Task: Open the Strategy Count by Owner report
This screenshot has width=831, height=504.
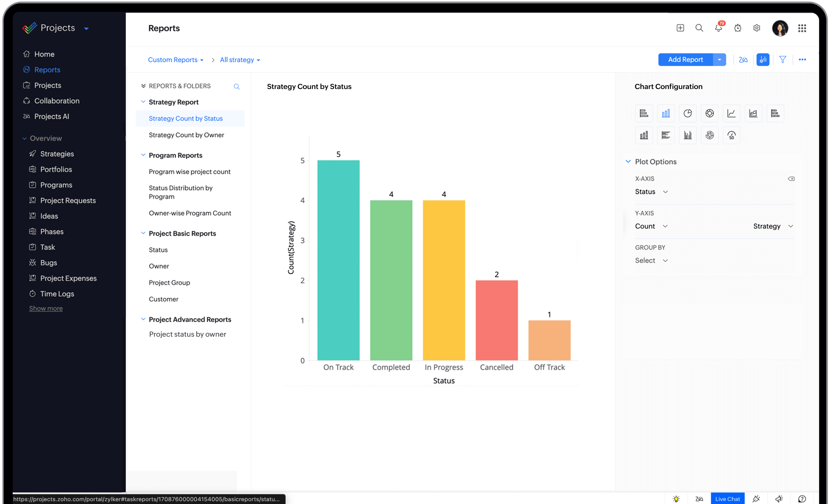Action: [x=186, y=135]
